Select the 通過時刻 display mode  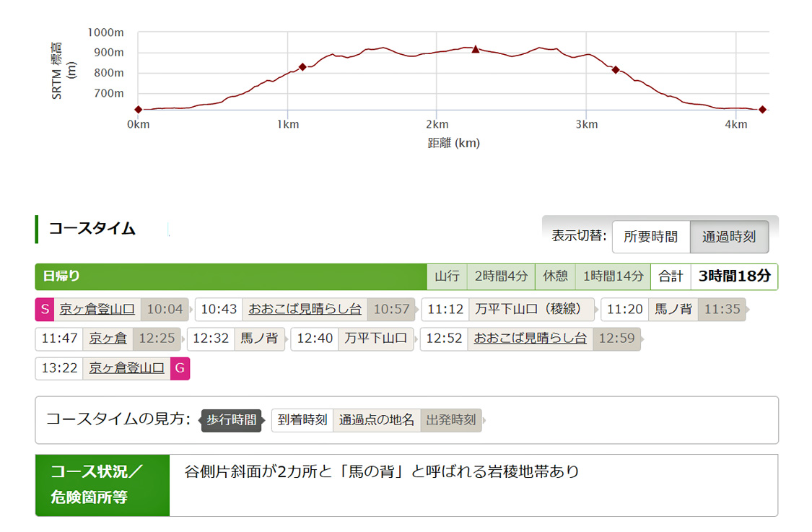click(729, 237)
